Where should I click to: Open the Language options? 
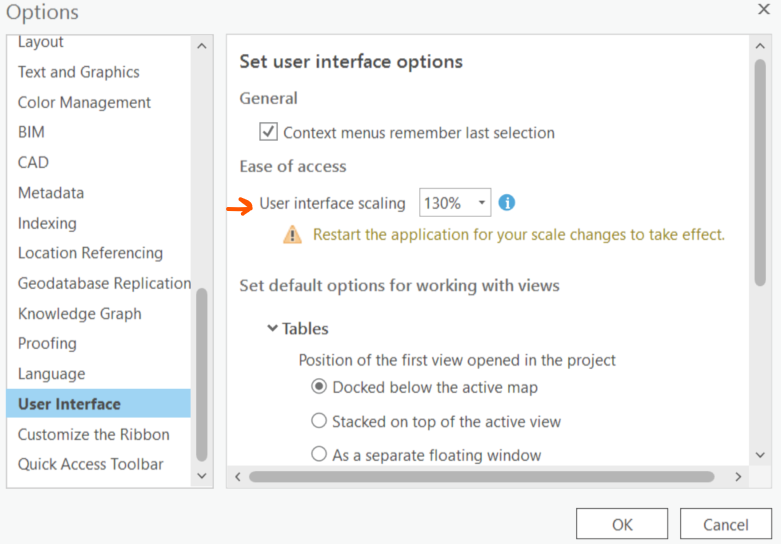(51, 374)
